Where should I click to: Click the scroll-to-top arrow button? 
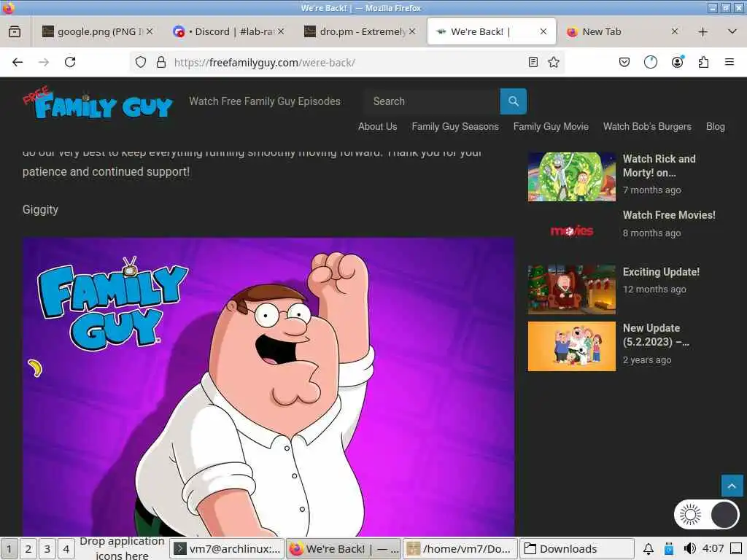click(x=732, y=486)
